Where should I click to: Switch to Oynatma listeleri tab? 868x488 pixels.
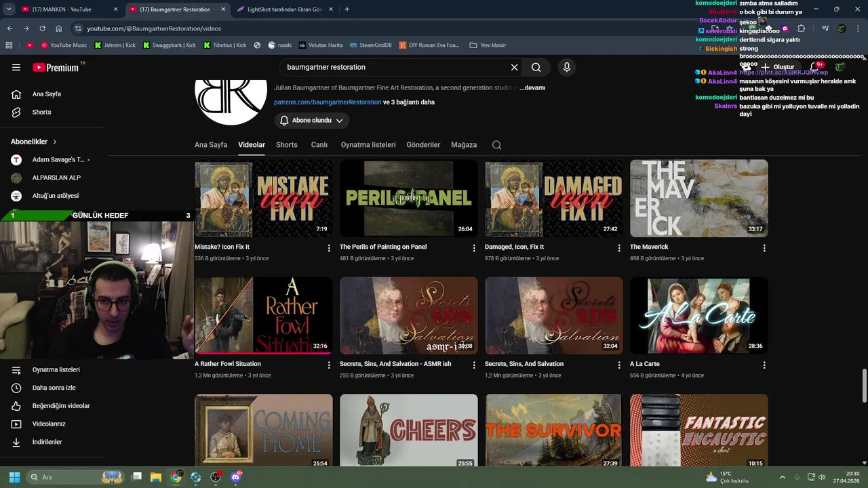(368, 145)
